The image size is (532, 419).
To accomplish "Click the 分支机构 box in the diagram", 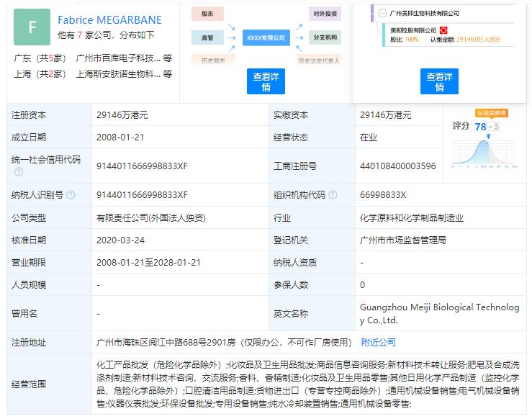I will [325, 37].
